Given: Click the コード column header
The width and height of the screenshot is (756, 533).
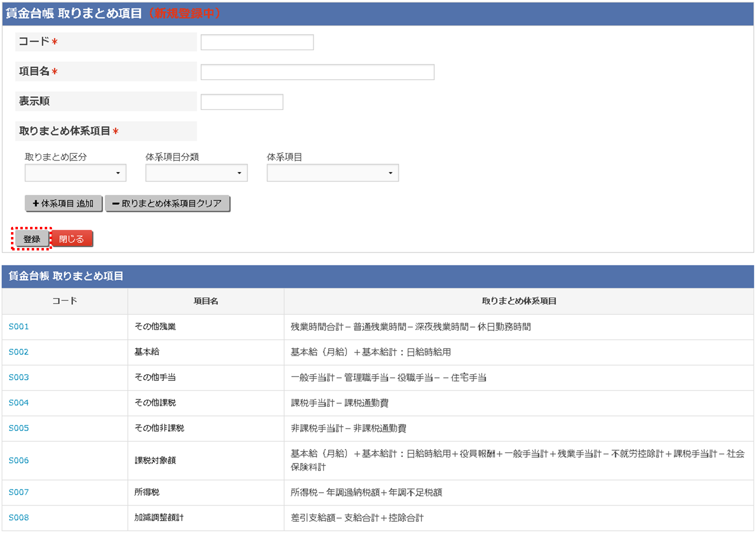Looking at the screenshot, I should tap(64, 301).
